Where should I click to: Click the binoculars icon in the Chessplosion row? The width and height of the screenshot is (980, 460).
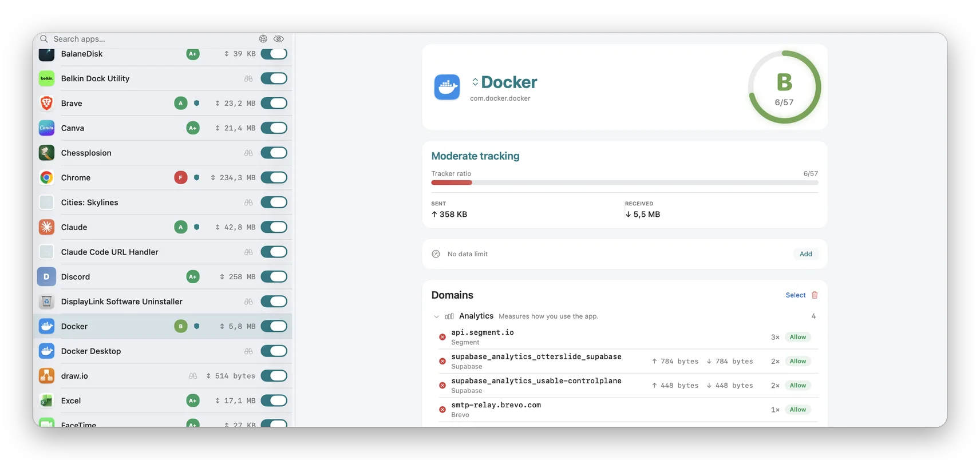pyautogui.click(x=248, y=153)
